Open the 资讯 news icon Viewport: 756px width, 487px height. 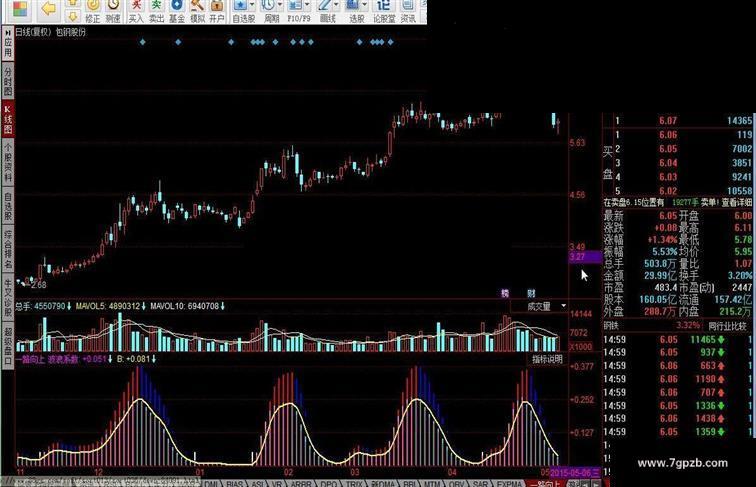click(408, 12)
